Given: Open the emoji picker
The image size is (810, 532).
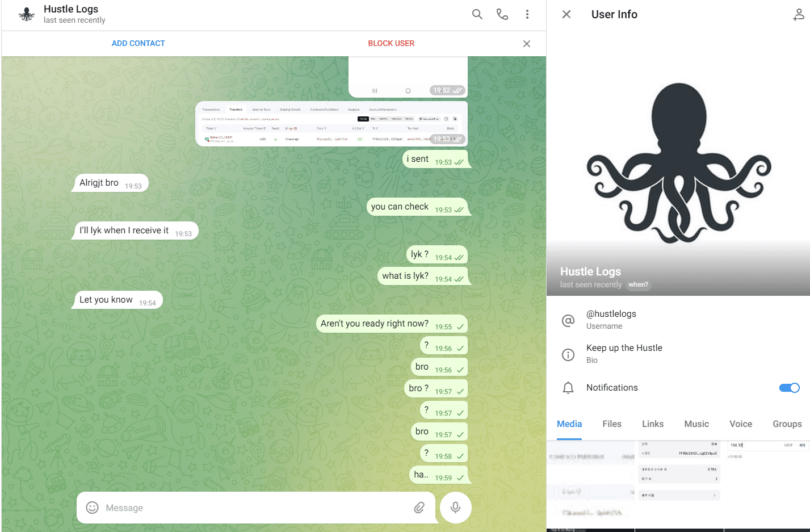Looking at the screenshot, I should (x=92, y=508).
